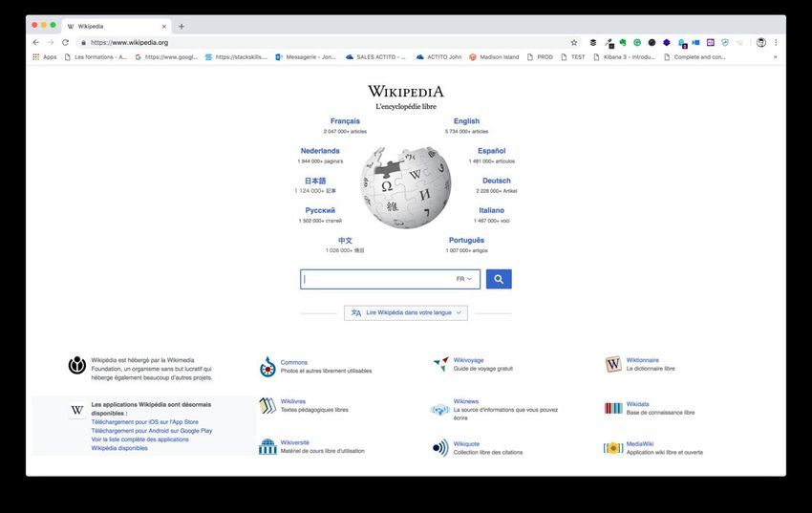Click the Wikivoyage logo icon
The width and height of the screenshot is (812, 513).
pos(440,364)
